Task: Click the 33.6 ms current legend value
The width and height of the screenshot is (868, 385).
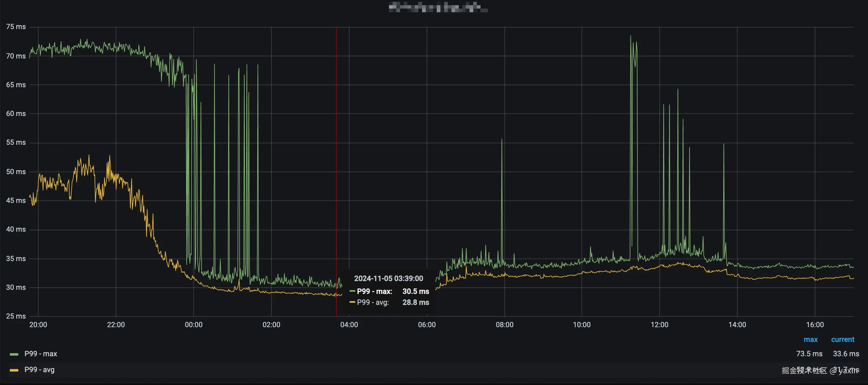Action: click(x=846, y=354)
